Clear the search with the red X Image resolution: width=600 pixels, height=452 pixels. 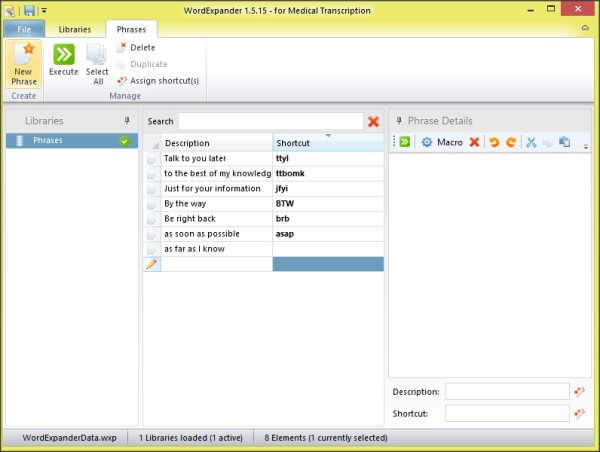click(x=373, y=122)
